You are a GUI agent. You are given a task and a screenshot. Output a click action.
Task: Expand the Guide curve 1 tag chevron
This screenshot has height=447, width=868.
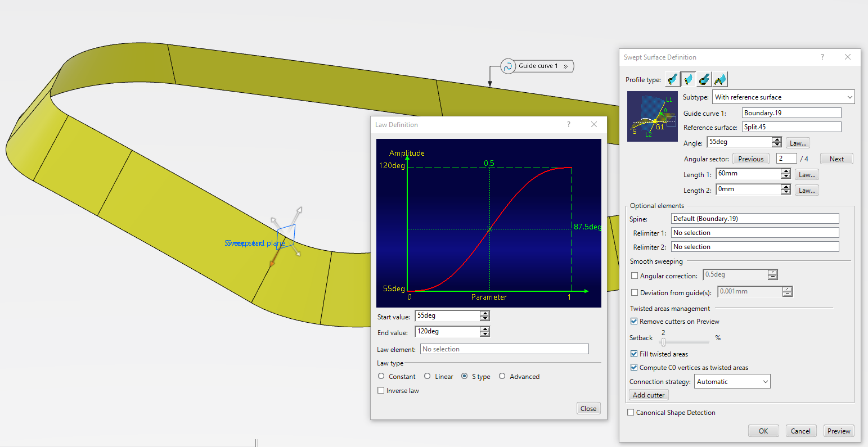click(566, 66)
